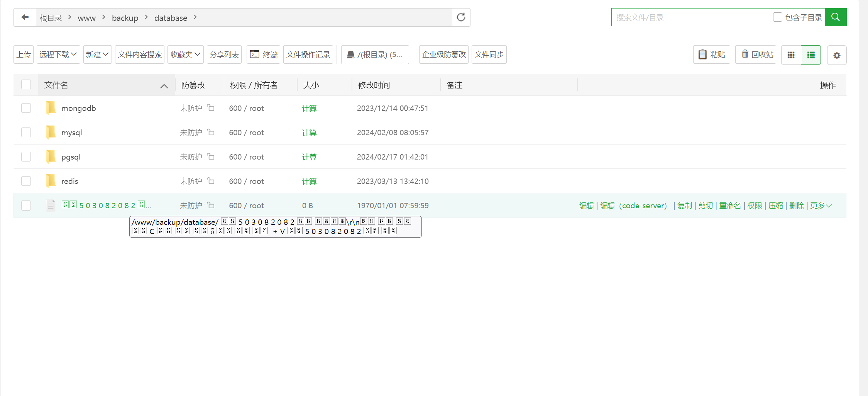Paste with the 粘贴 clipboard button
868x396 pixels.
coord(712,54)
